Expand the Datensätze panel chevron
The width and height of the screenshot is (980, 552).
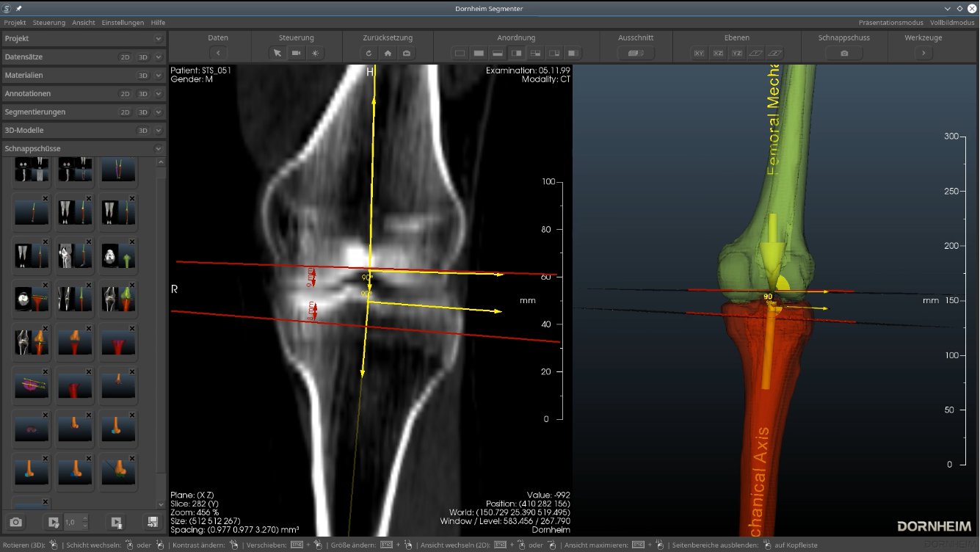coord(159,57)
